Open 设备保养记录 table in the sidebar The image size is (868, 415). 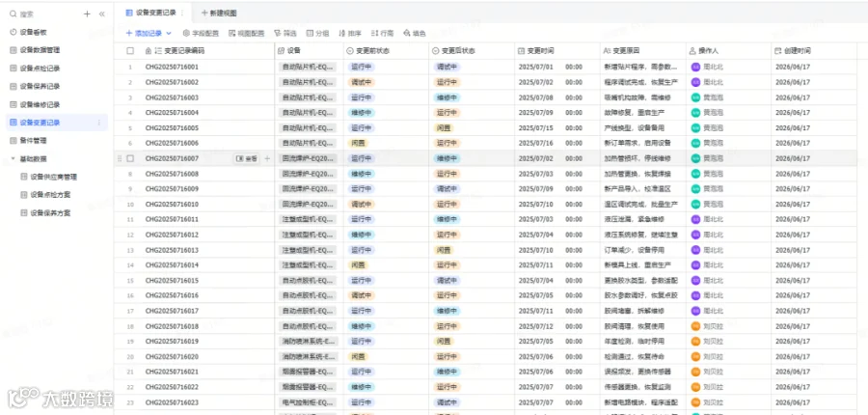tap(40, 86)
